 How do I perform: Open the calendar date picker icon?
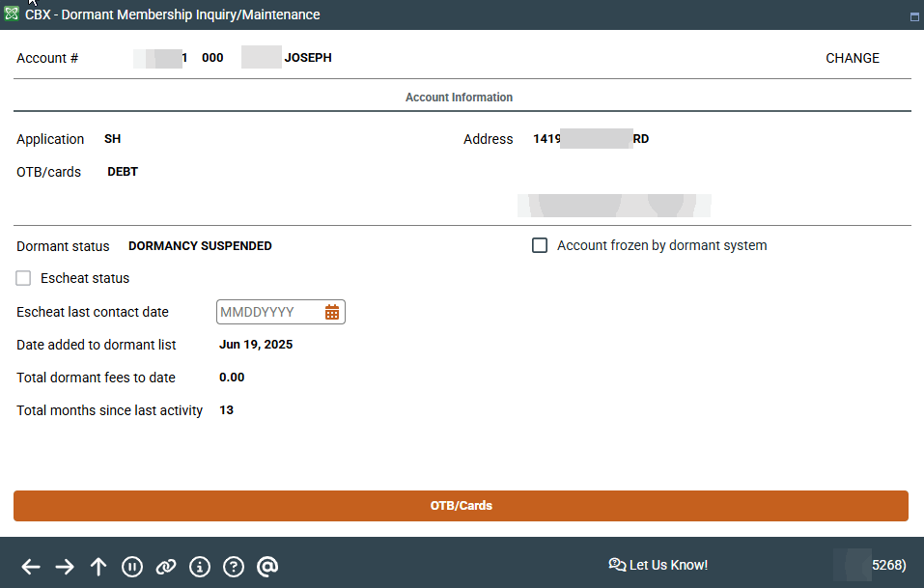(332, 312)
